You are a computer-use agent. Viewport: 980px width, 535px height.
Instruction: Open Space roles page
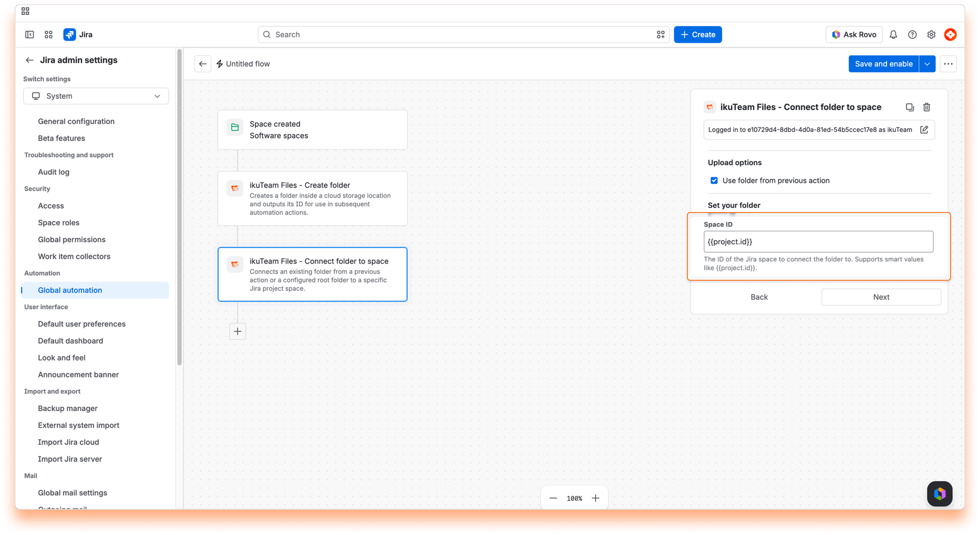coord(59,223)
